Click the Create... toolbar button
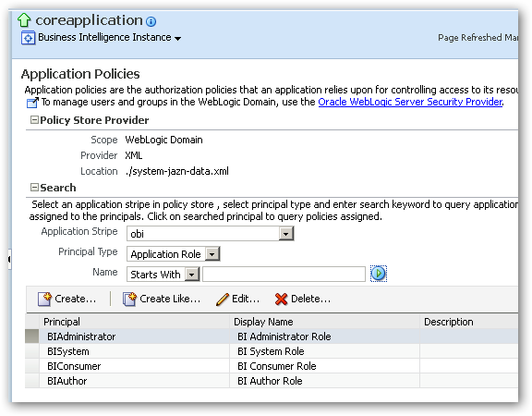532x416 pixels. pyautogui.click(x=66, y=299)
